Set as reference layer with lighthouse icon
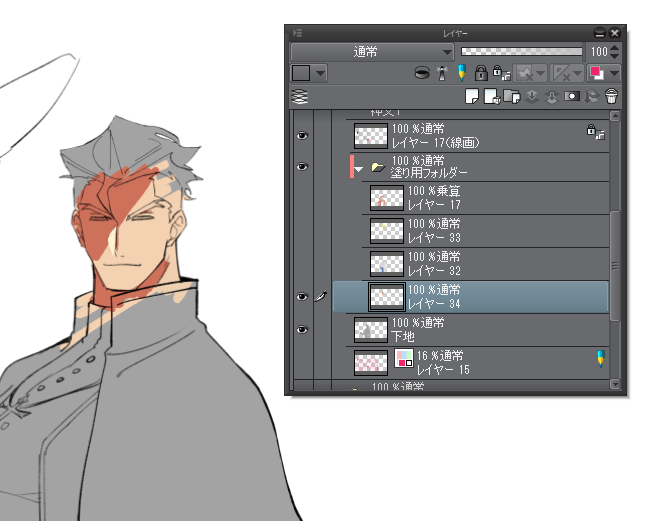The height and width of the screenshot is (521, 670). pyautogui.click(x=442, y=73)
